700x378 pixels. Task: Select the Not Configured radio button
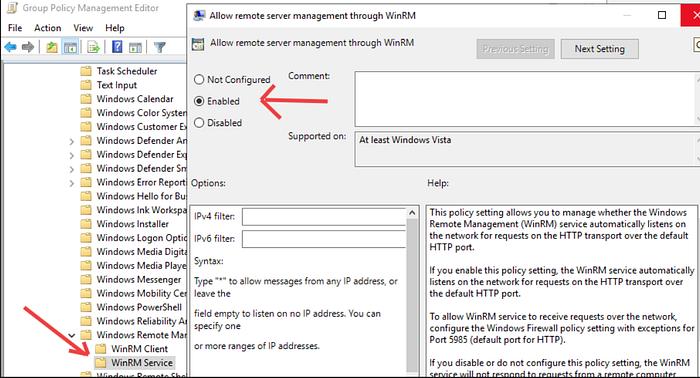click(x=199, y=79)
